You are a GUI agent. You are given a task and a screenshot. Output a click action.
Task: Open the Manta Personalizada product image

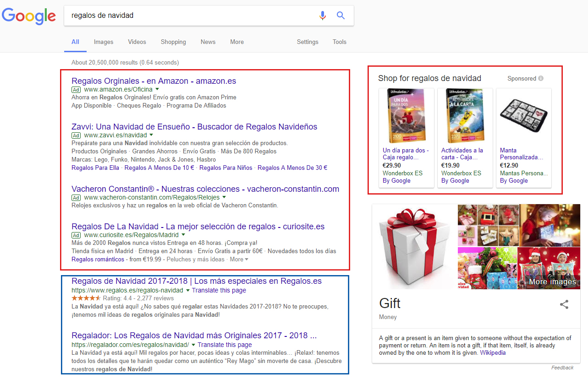[523, 115]
